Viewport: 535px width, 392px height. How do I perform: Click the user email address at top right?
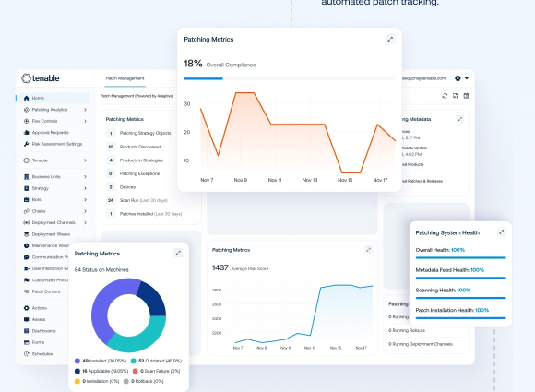pos(423,78)
